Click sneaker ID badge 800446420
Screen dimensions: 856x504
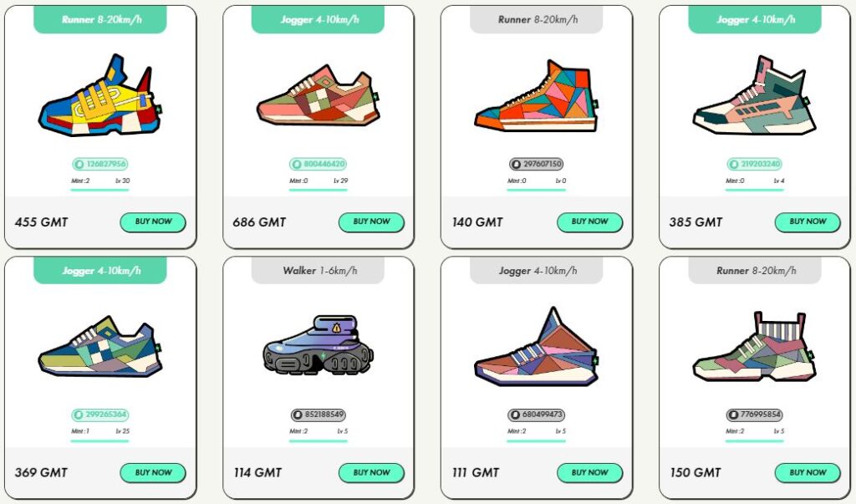tap(318, 164)
